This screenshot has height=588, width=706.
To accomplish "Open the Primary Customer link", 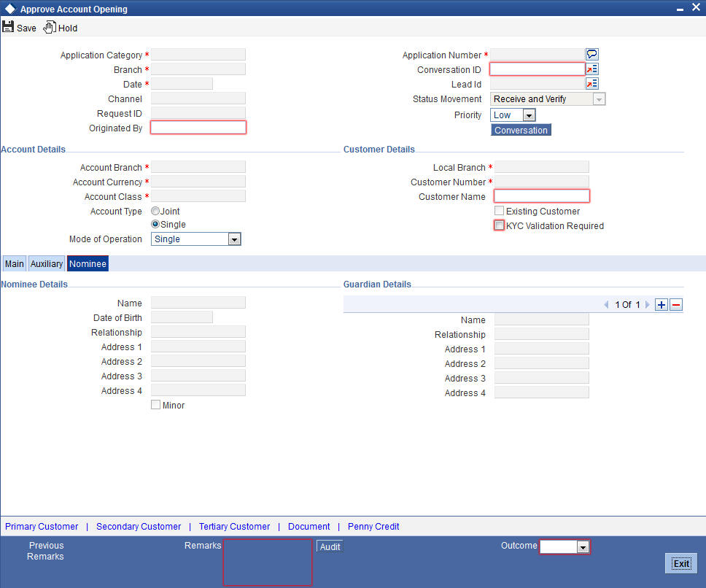I will 42,526.
